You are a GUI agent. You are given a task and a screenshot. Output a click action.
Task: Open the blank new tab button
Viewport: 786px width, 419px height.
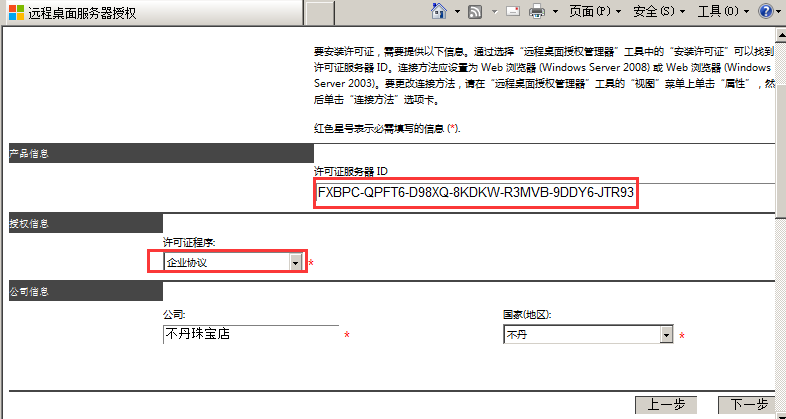[319, 13]
